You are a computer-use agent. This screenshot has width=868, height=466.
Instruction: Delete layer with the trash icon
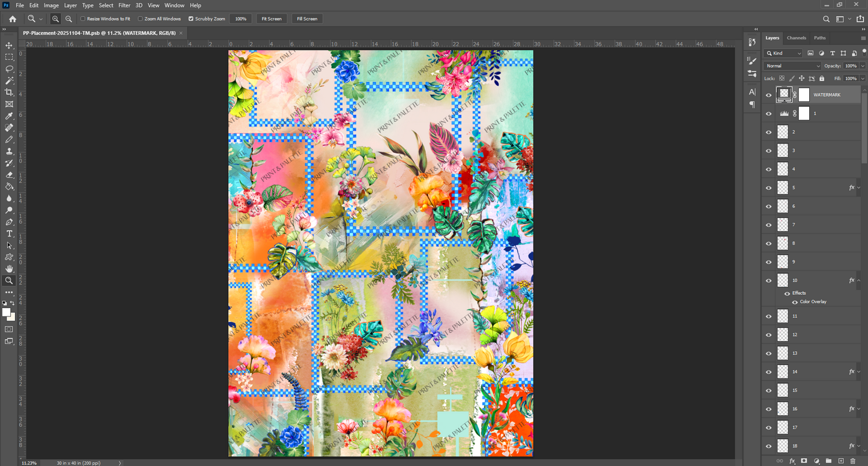point(852,461)
